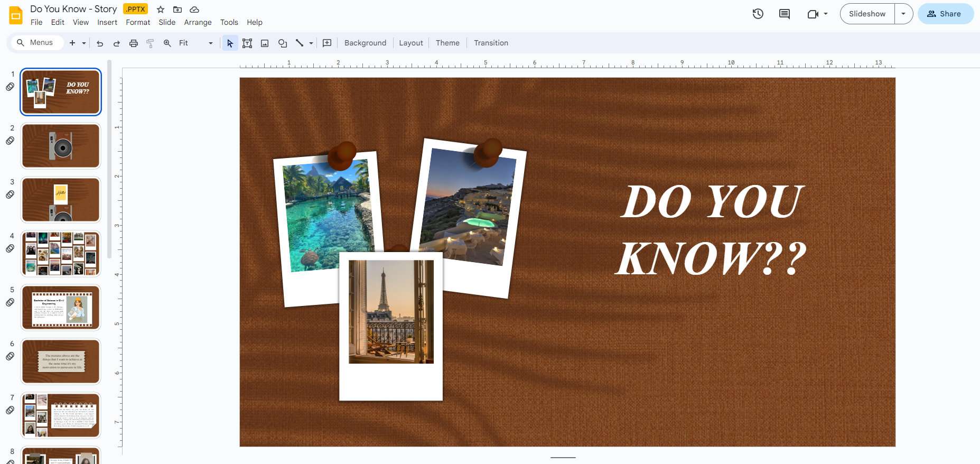Image resolution: width=980 pixels, height=464 pixels.
Task: Click the link icon beside slide 5
Action: coord(10,303)
